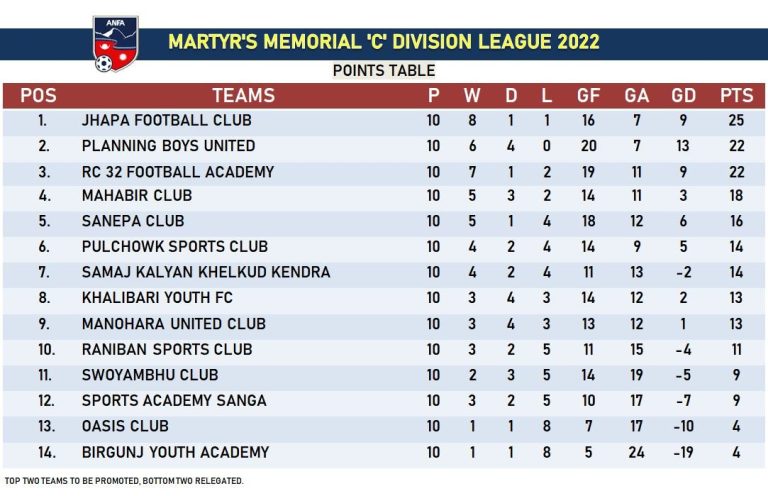Select the POINTS TABLE heading
768x496 pixels.
384,70
